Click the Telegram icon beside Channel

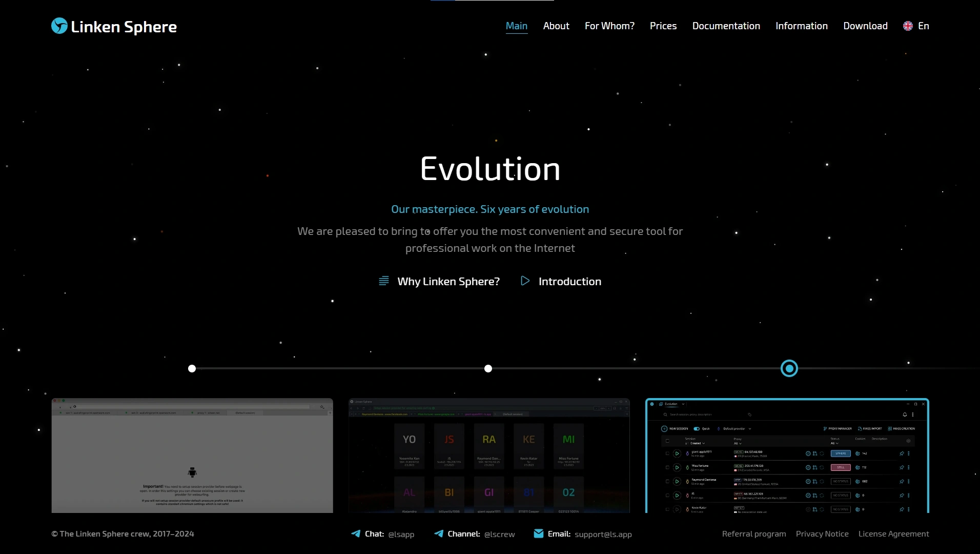(x=439, y=533)
